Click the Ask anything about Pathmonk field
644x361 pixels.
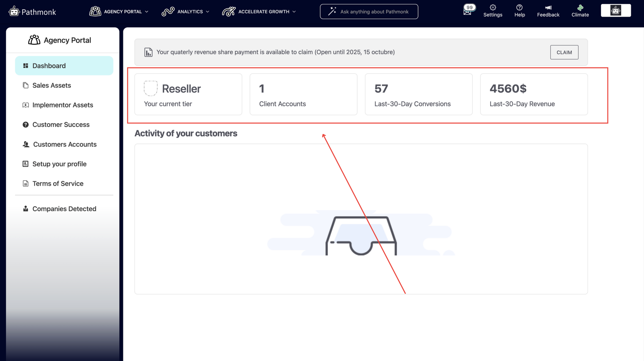pyautogui.click(x=369, y=12)
